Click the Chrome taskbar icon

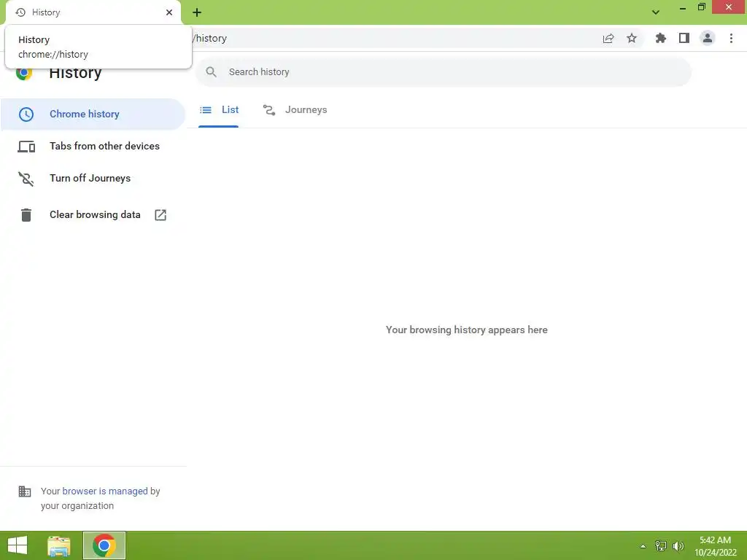pos(104,545)
